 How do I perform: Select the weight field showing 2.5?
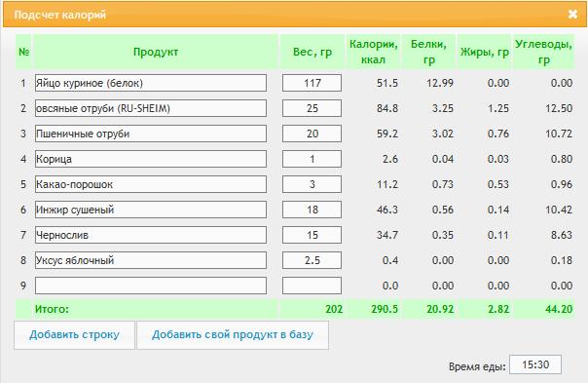(x=312, y=260)
